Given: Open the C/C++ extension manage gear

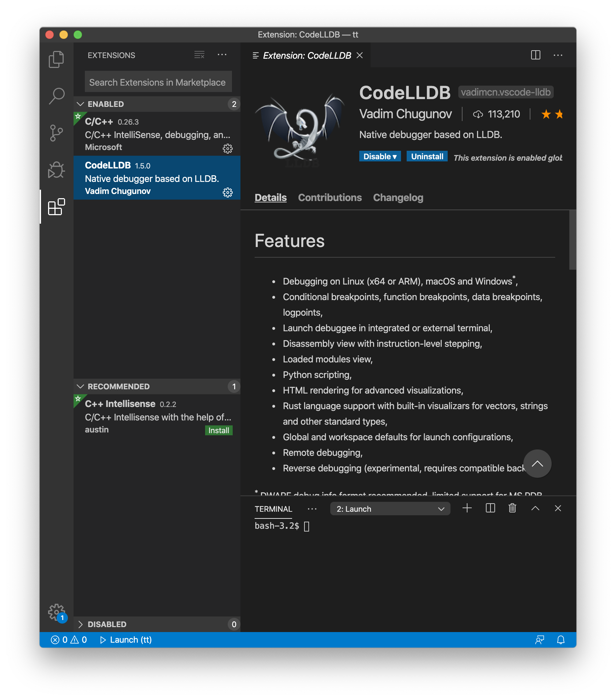Looking at the screenshot, I should (228, 148).
